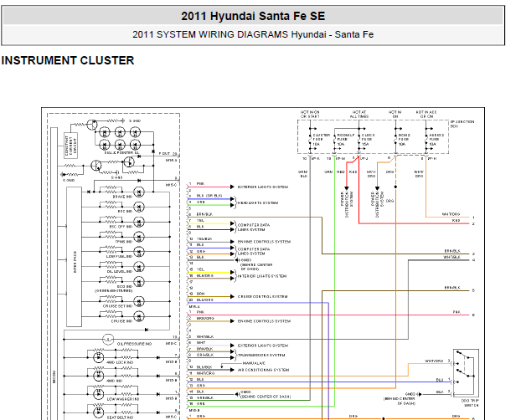Screen dimensions: 521x420
Task: Click the 'I/P JUNCTION BOX' label
Action: point(462,124)
